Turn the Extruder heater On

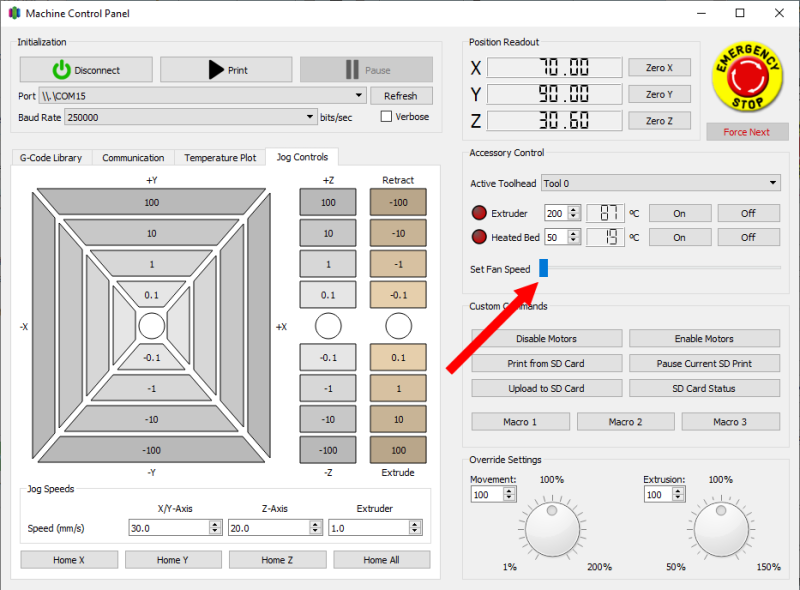tap(680, 212)
